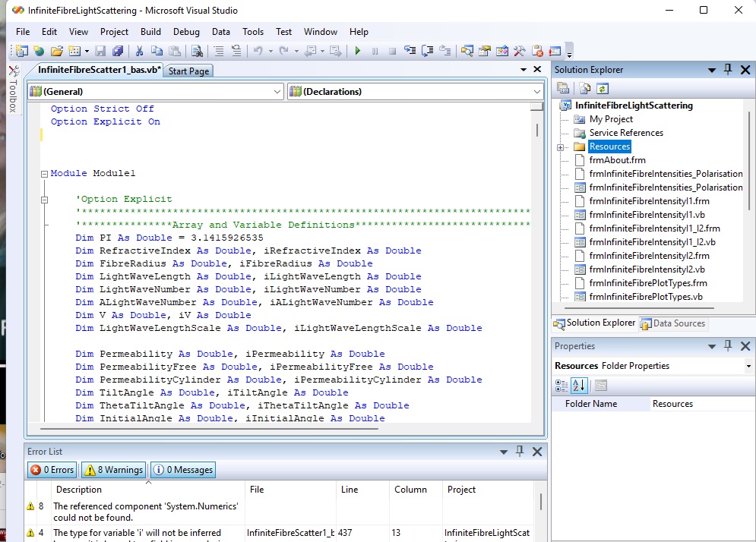Screen dimensions: 756x542
Task: Click the Add New Item toolbar icon
Action: point(74,51)
